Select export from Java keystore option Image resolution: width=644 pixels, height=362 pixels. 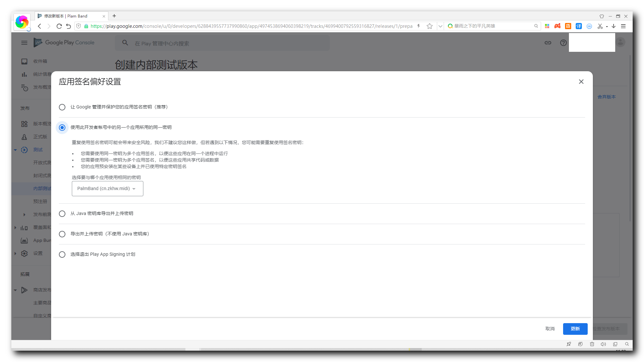click(x=62, y=214)
